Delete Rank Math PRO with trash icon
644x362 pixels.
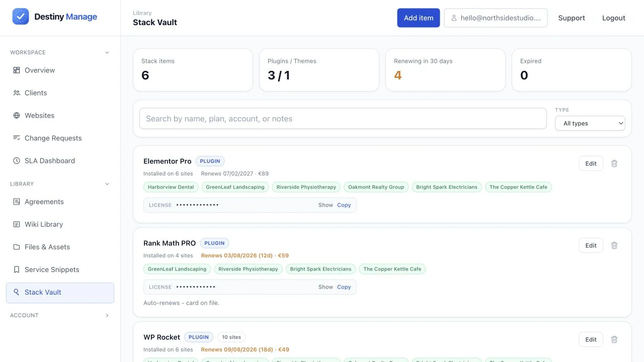pos(614,245)
